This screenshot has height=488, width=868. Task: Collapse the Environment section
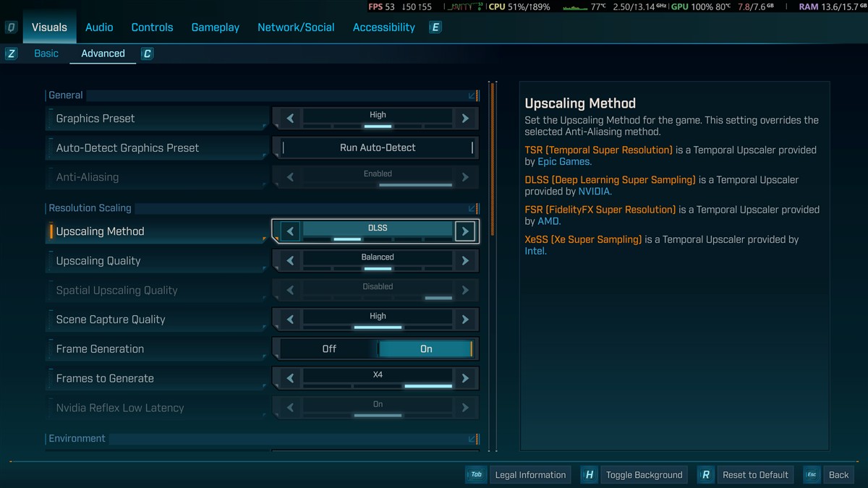(x=472, y=439)
